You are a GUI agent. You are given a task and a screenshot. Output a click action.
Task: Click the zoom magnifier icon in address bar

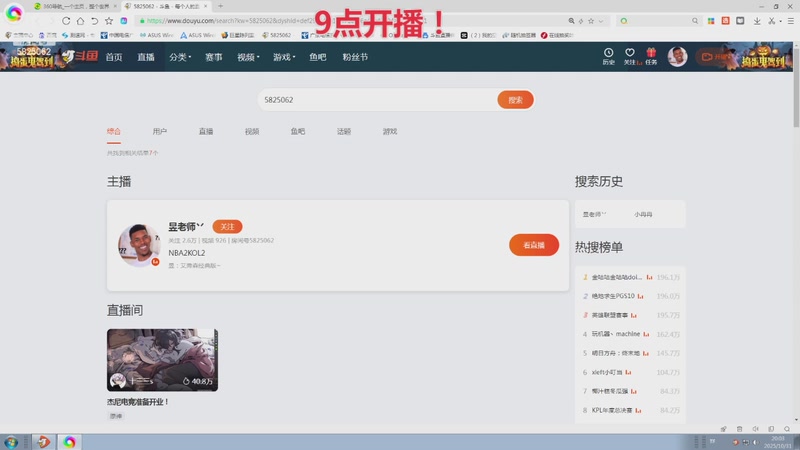click(x=571, y=21)
